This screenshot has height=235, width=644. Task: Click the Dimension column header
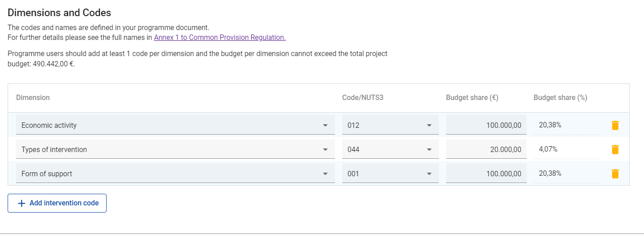[x=33, y=97]
